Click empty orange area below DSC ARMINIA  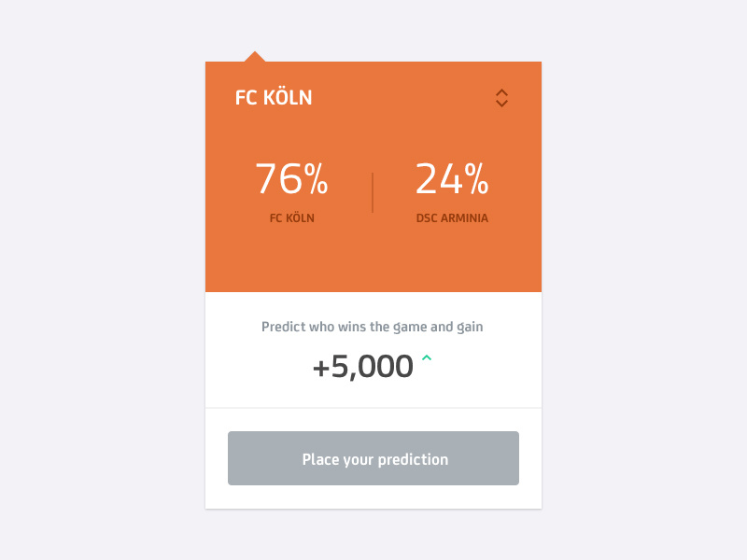(452, 259)
